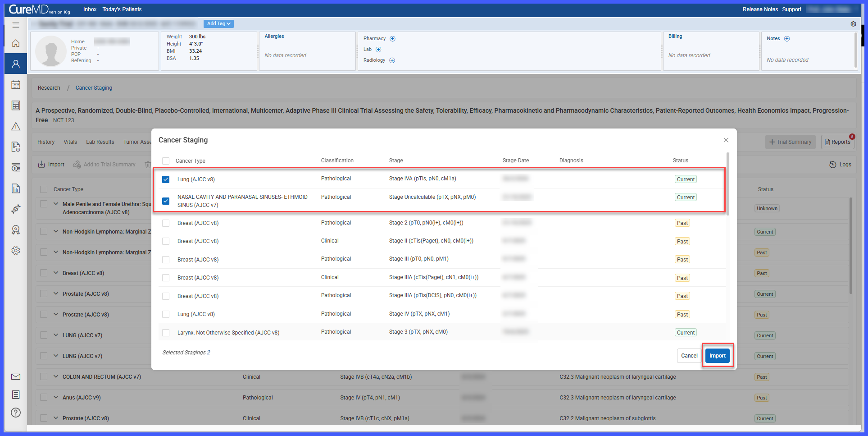
Task: Open the Add Tag dropdown
Action: tap(218, 24)
